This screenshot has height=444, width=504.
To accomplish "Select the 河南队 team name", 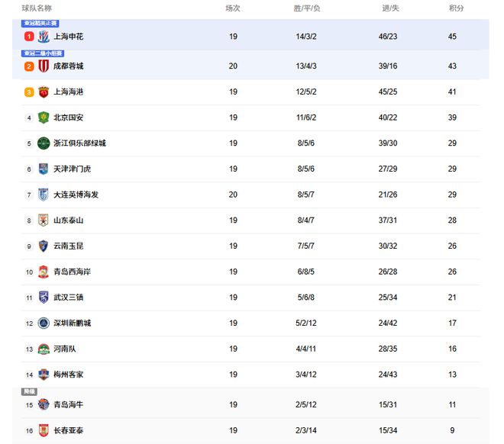I will tap(65, 349).
